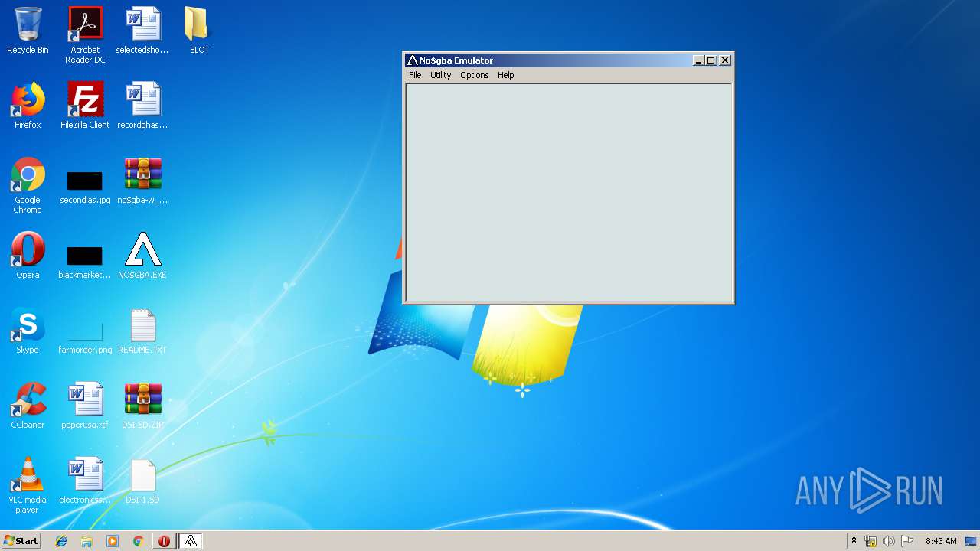
Task: Open the network tray icon
Action: coord(871,541)
